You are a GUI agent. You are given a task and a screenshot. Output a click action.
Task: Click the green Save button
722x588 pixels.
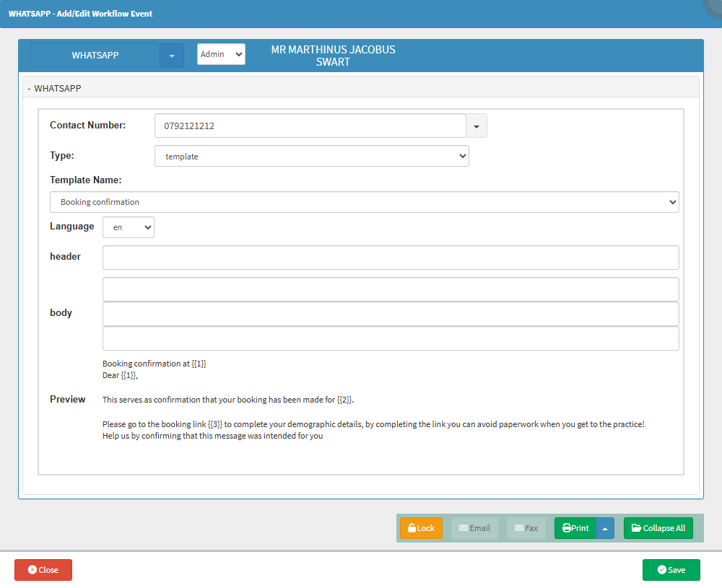click(x=671, y=570)
